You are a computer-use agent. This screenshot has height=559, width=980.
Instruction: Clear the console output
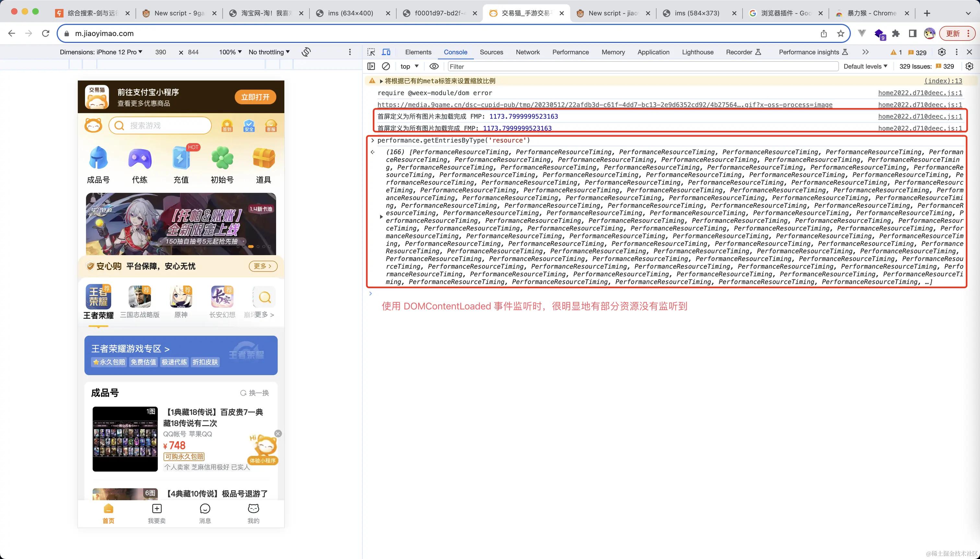tap(386, 66)
